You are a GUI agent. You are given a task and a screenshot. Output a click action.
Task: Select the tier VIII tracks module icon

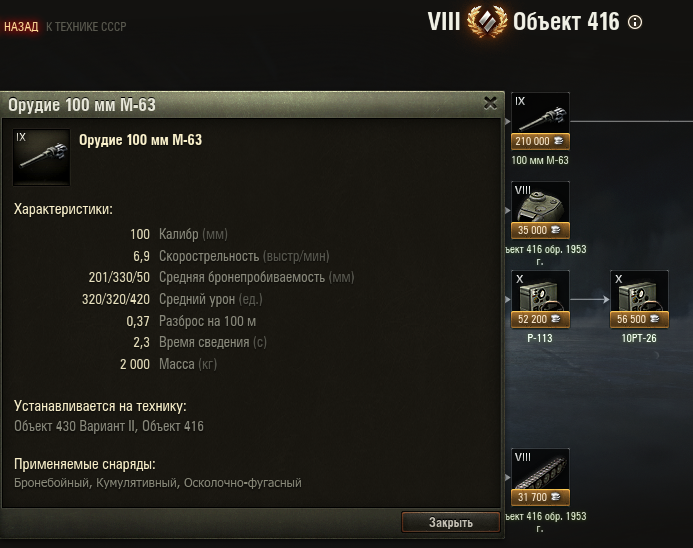[x=540, y=469]
